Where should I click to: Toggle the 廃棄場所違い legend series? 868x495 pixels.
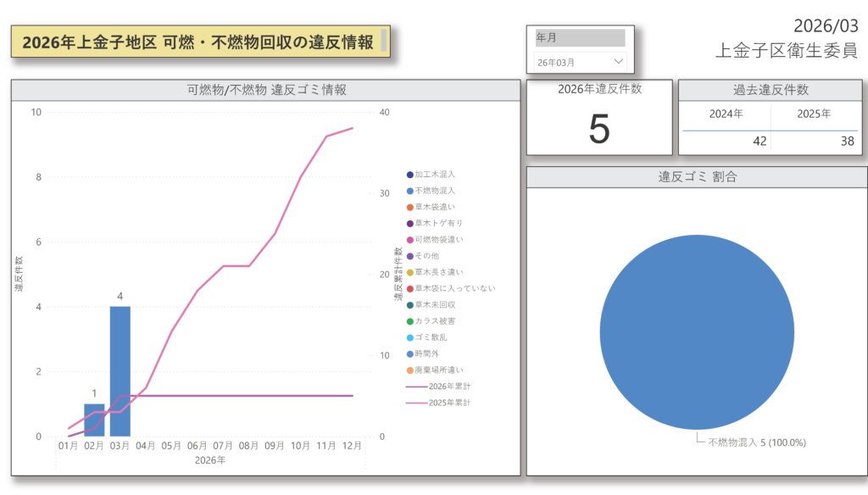[x=438, y=370]
